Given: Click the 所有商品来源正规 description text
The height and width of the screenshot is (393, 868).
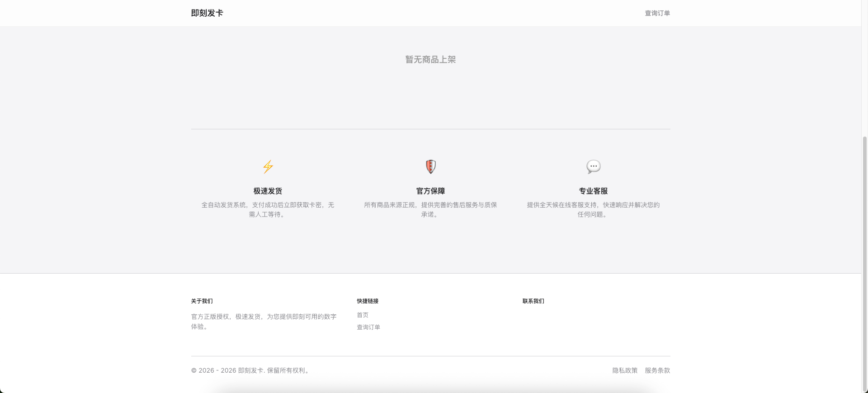Looking at the screenshot, I should coord(430,209).
